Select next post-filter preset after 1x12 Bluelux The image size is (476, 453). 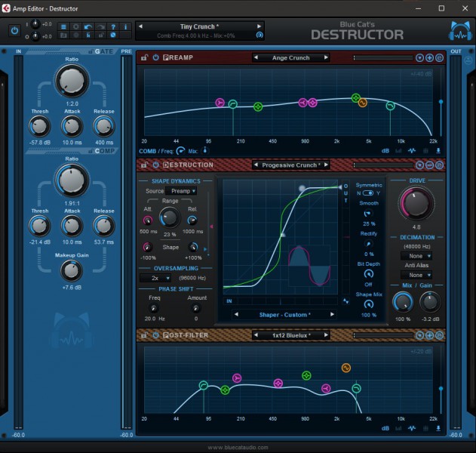pos(326,335)
